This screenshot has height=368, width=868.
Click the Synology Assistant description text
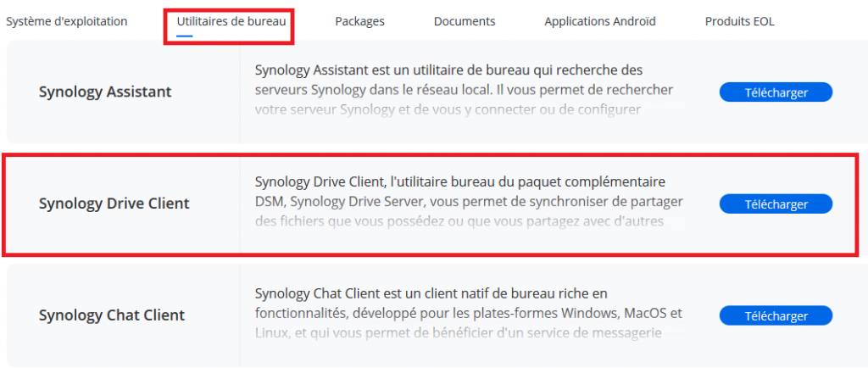click(x=464, y=90)
